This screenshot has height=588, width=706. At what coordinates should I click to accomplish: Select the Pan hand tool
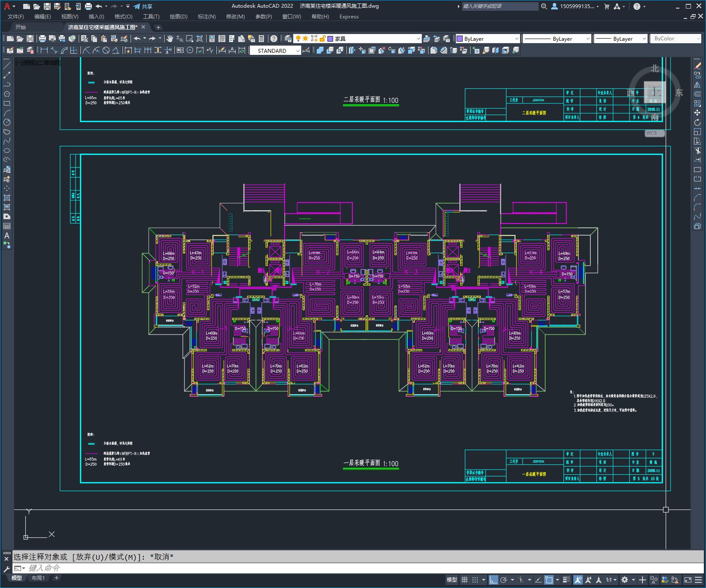pos(170,39)
